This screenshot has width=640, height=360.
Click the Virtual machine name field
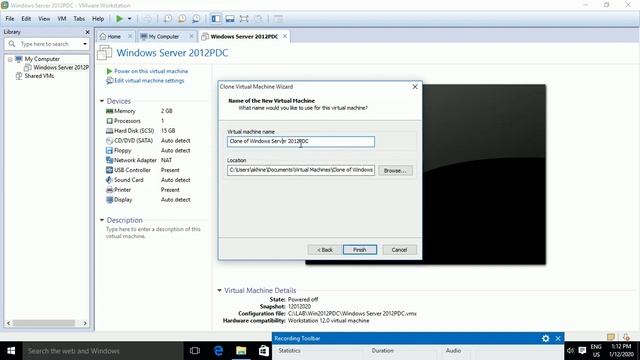pos(301,142)
